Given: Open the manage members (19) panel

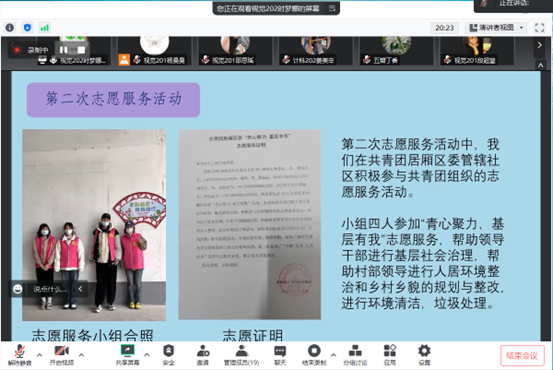Looking at the screenshot, I should point(242,354).
